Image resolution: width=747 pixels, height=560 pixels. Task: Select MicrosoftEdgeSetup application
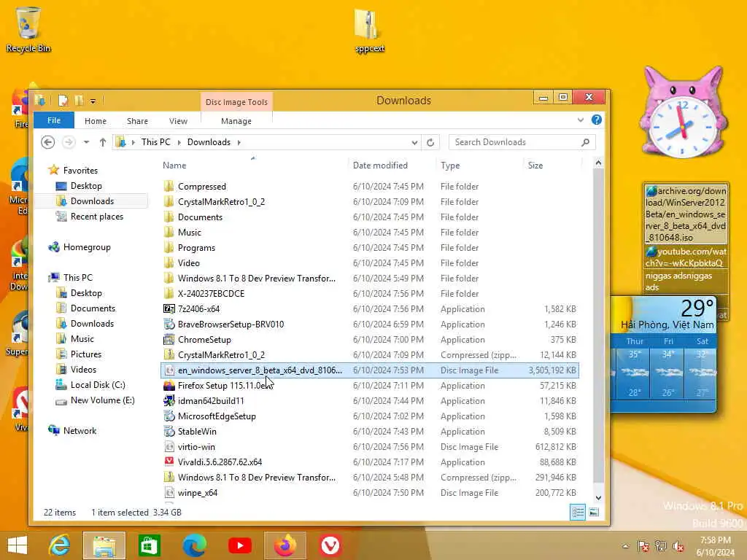pyautogui.click(x=370, y=416)
